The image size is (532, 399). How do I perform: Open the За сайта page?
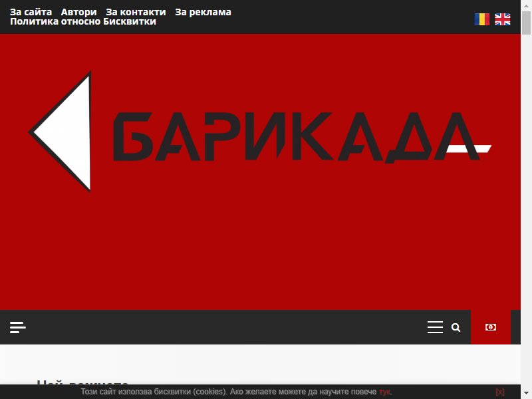pyautogui.click(x=31, y=12)
